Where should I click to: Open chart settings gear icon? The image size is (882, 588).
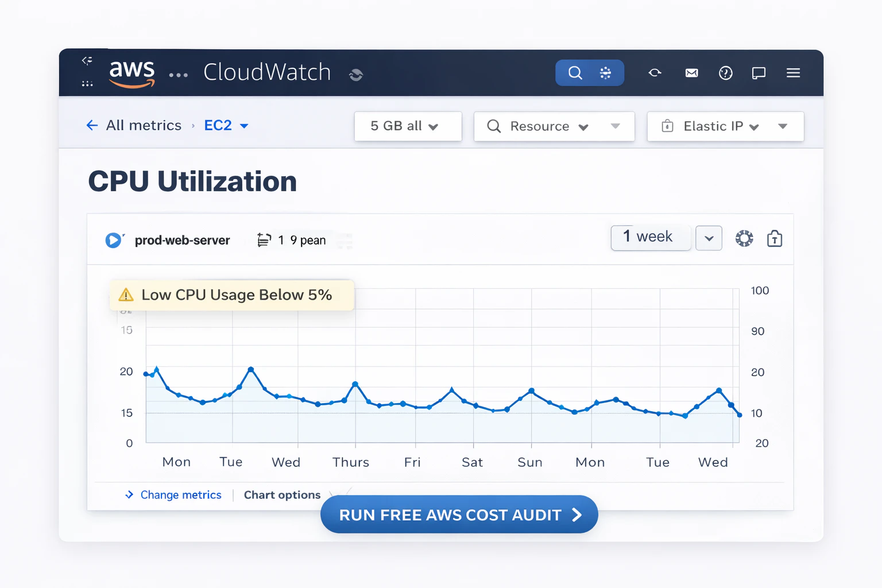[744, 238]
